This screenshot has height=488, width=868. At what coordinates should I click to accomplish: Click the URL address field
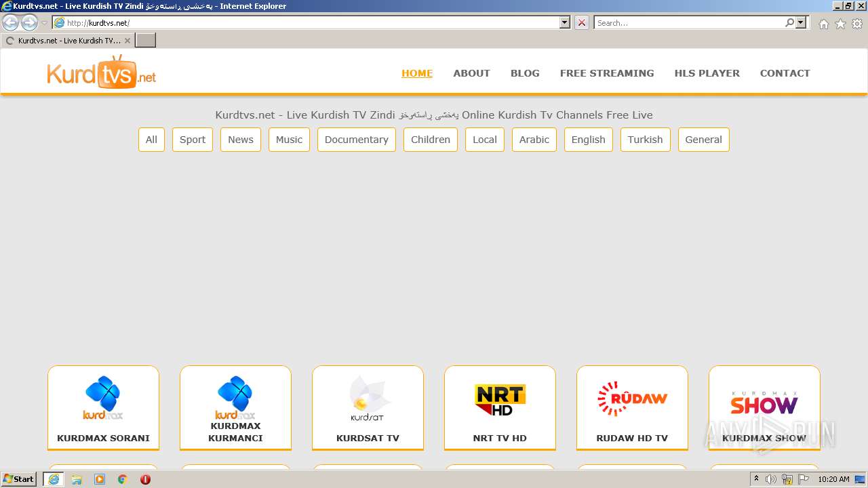312,22
